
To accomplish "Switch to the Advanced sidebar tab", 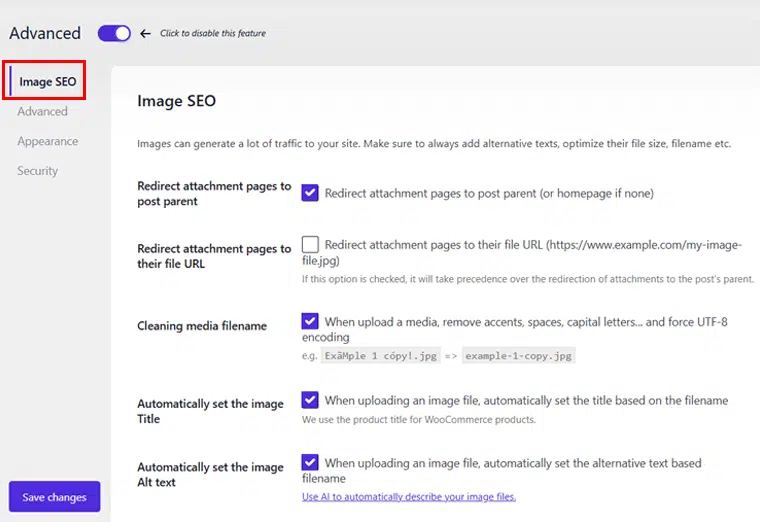I will (x=43, y=111).
